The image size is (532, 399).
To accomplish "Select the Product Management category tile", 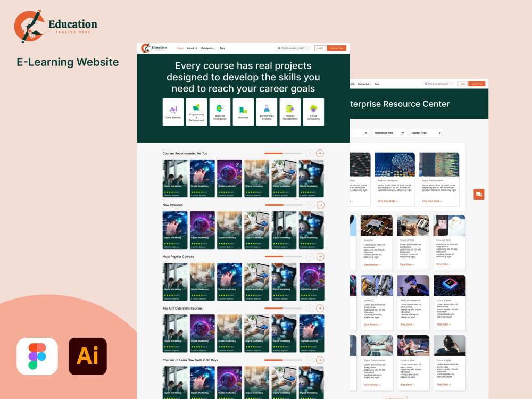I will 290,112.
